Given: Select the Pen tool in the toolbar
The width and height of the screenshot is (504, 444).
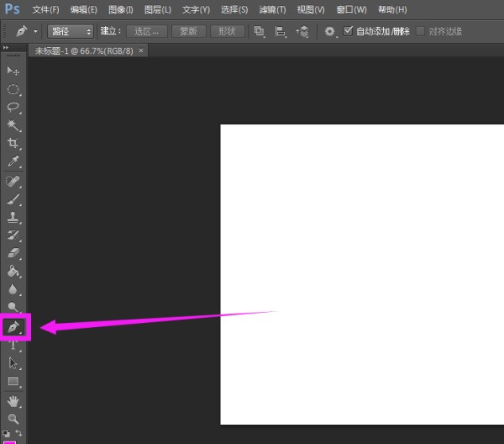Looking at the screenshot, I should coord(13,326).
